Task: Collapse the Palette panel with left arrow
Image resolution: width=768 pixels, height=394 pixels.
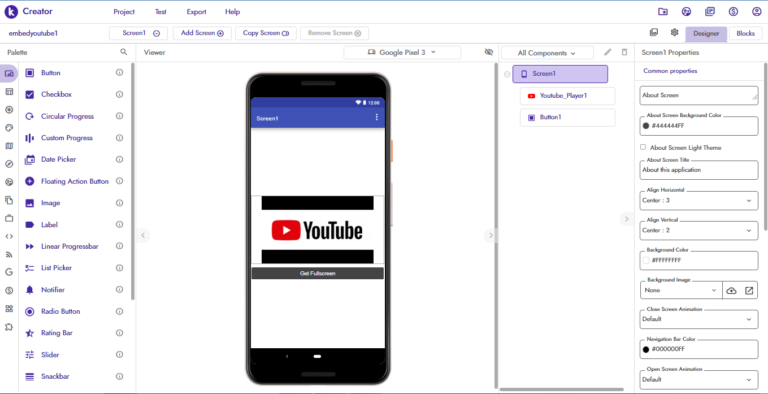Action: 143,236
